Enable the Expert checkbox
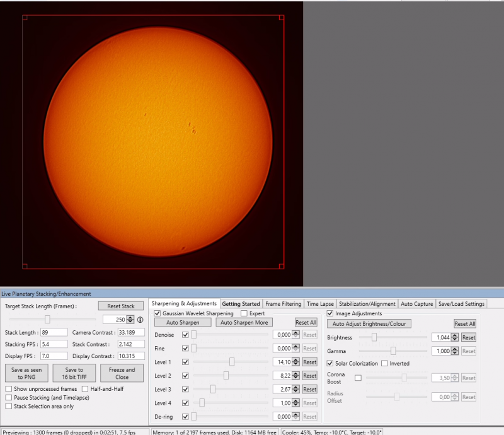The image size is (504, 435). [x=244, y=313]
